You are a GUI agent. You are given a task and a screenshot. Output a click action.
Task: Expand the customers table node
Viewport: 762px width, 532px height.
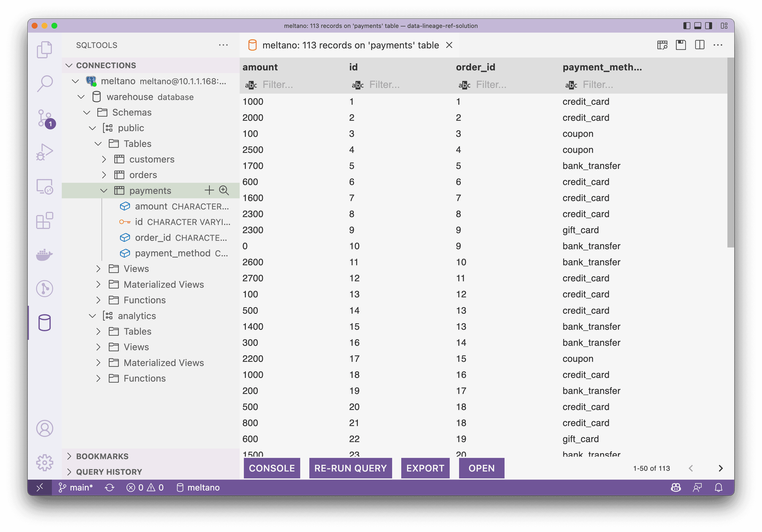point(104,160)
